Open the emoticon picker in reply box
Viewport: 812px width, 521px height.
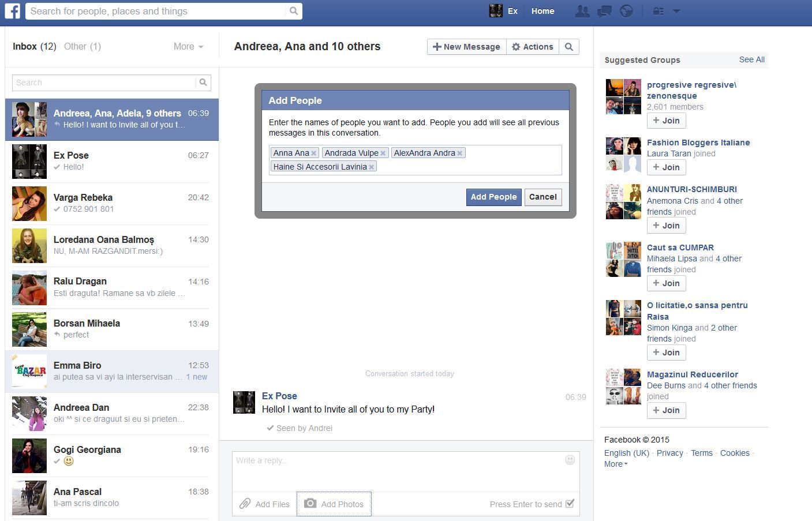click(570, 460)
